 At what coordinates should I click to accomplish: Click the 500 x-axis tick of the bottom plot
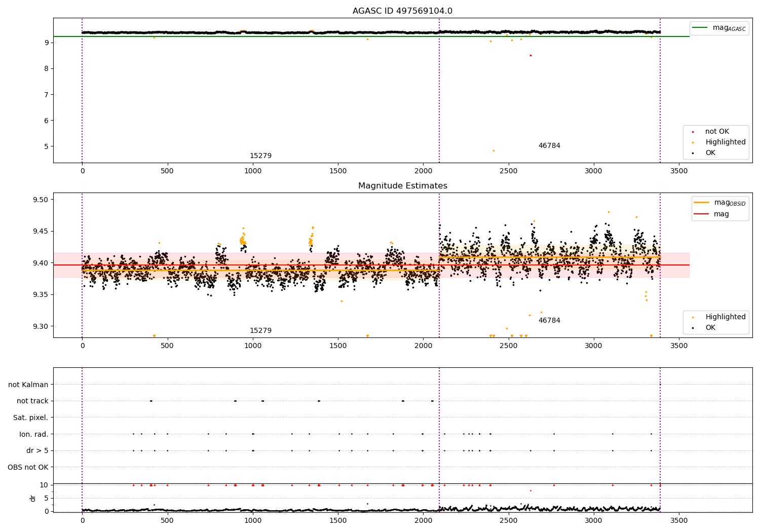[x=167, y=520]
